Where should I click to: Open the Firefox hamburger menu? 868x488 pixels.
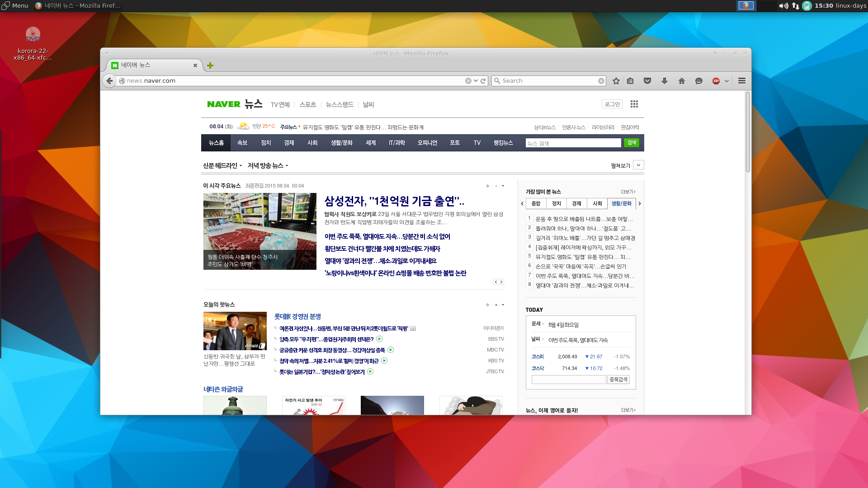pyautogui.click(x=742, y=81)
